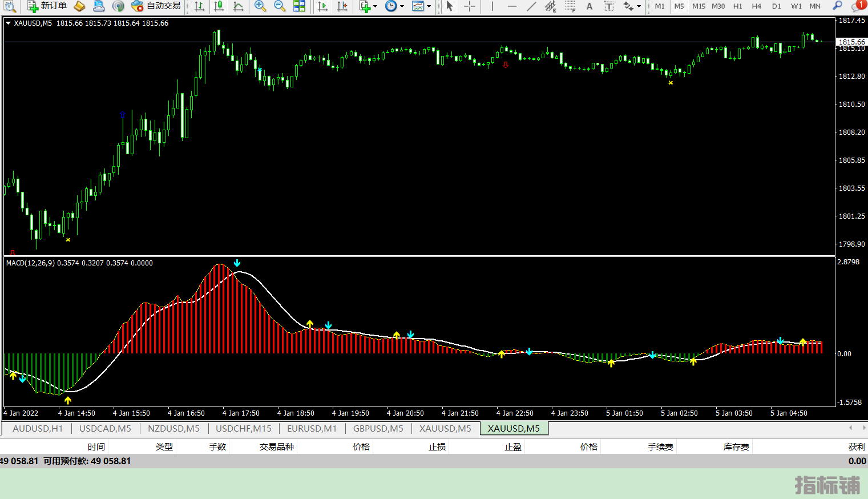
Task: Click the balance row 可用预付款 text
Action: coord(87,461)
